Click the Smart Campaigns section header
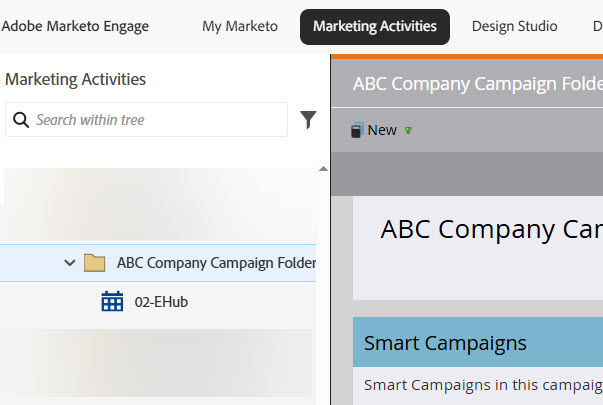The height and width of the screenshot is (405, 603). 478,342
